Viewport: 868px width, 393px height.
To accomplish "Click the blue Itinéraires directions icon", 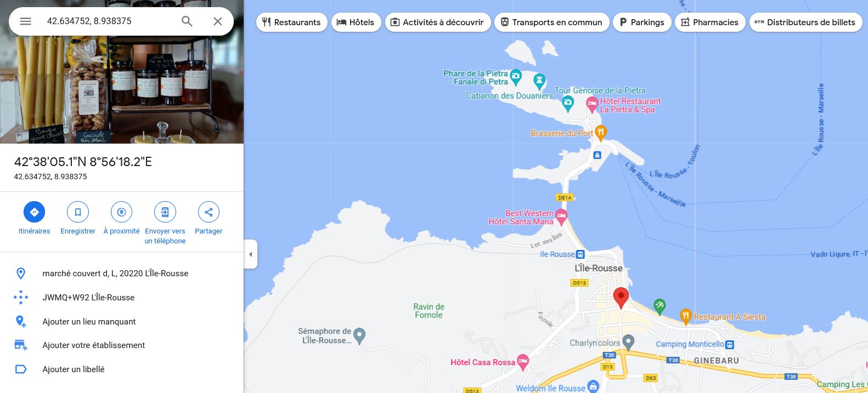I will 34,212.
